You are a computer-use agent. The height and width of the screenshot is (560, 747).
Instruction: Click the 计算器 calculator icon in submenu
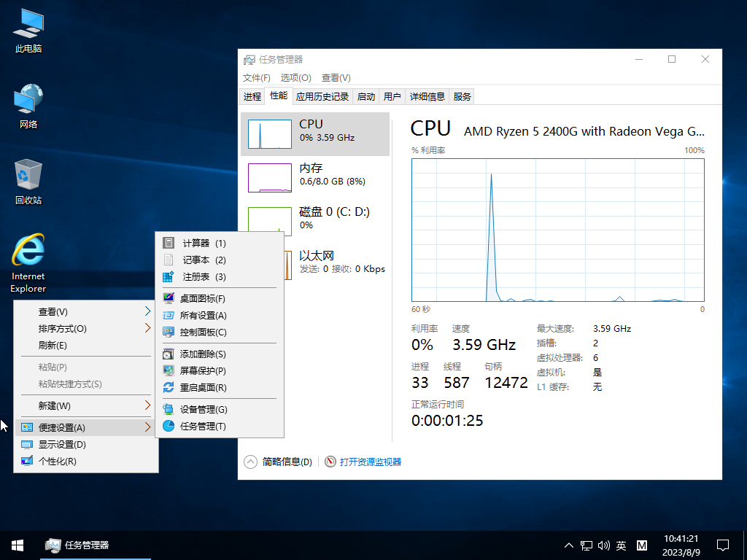point(169,243)
